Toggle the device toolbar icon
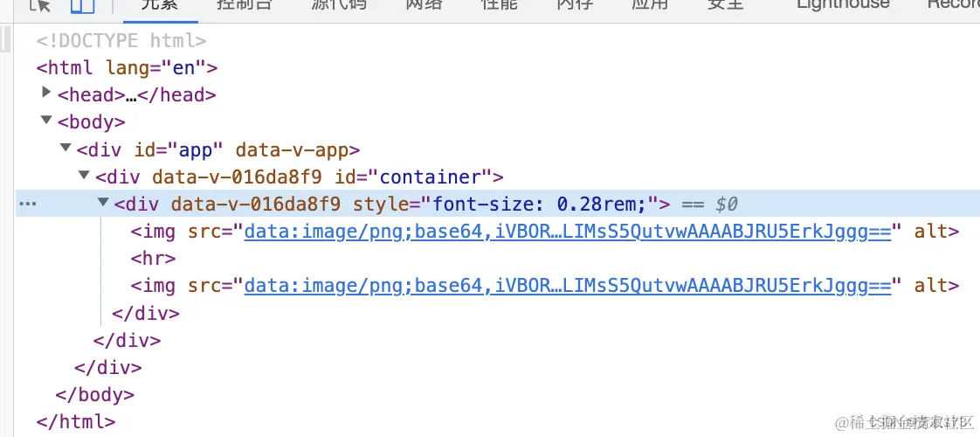Image resolution: width=980 pixels, height=437 pixels. coord(82,5)
